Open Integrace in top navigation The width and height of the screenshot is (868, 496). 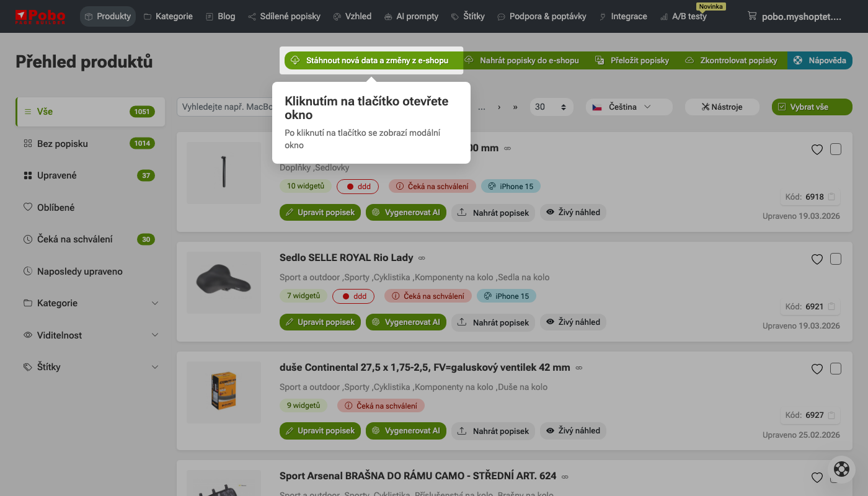coord(623,16)
